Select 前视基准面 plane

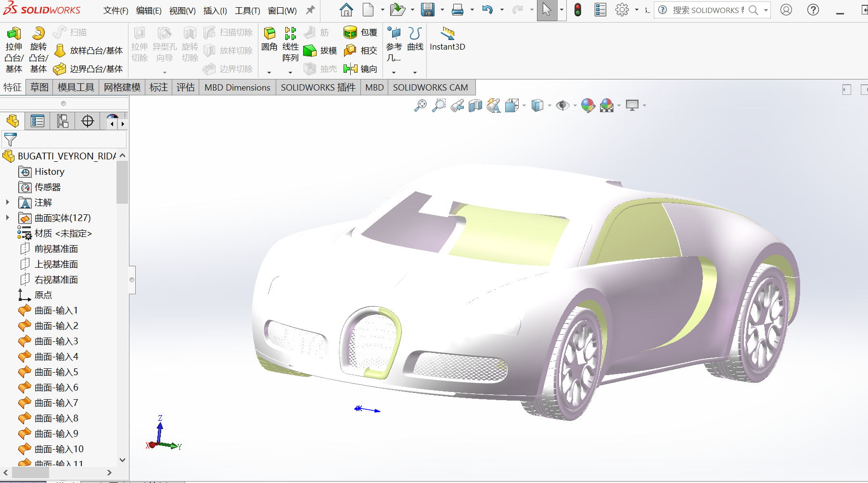(x=56, y=248)
